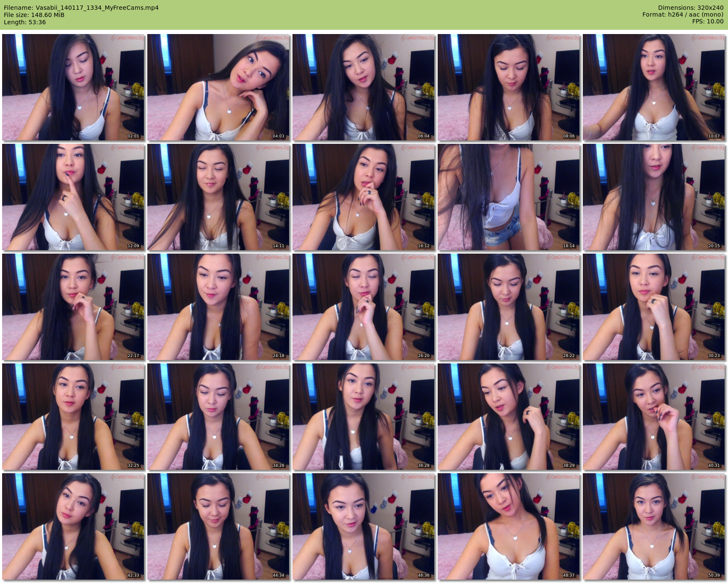Select the 'FPS: 10.00' text
The height and width of the screenshot is (583, 728).
pyautogui.click(x=708, y=21)
